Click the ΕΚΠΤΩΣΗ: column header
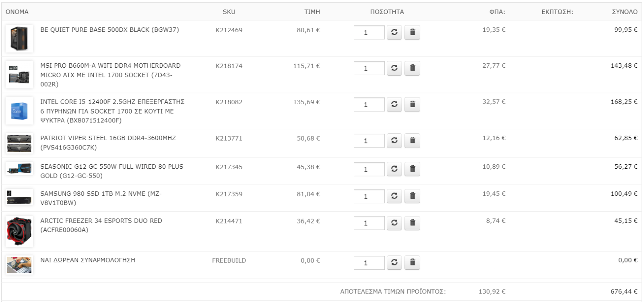Image resolution: width=644 pixels, height=302 pixels. click(557, 12)
